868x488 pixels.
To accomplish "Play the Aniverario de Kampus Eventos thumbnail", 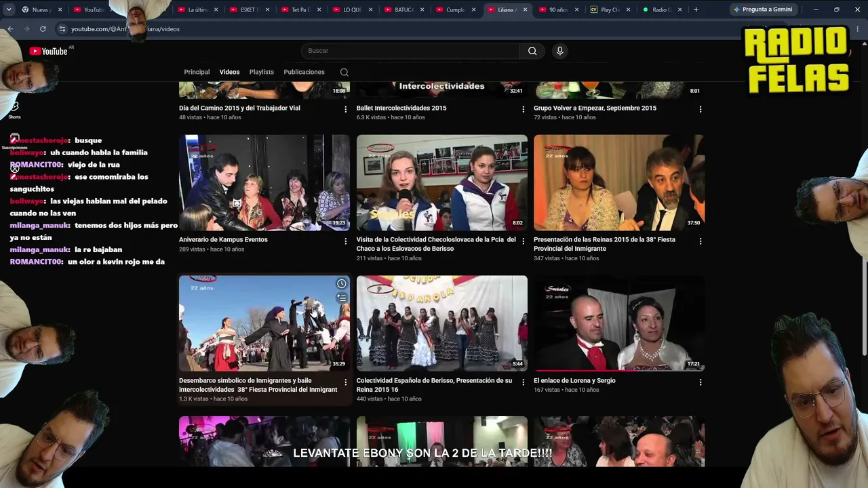I will point(264,182).
